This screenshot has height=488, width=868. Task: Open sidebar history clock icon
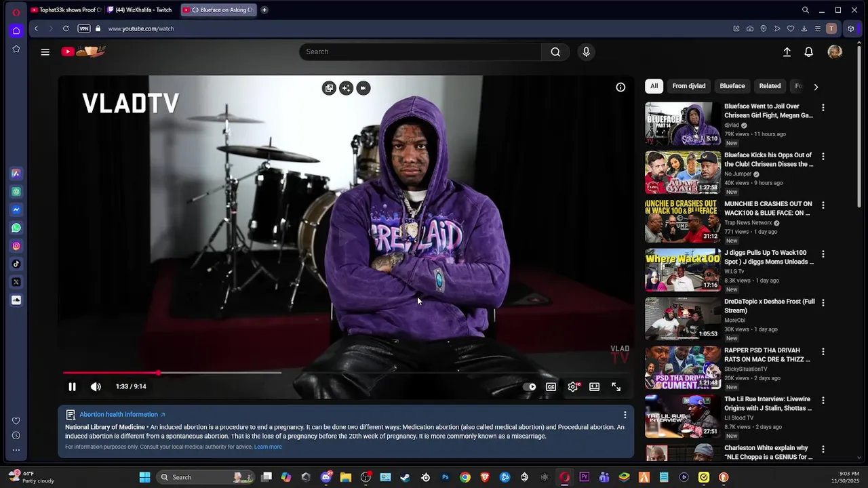[16, 435]
